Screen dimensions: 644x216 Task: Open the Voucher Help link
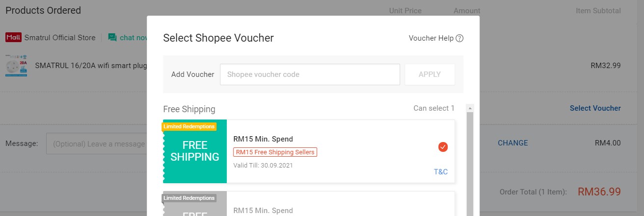431,38
